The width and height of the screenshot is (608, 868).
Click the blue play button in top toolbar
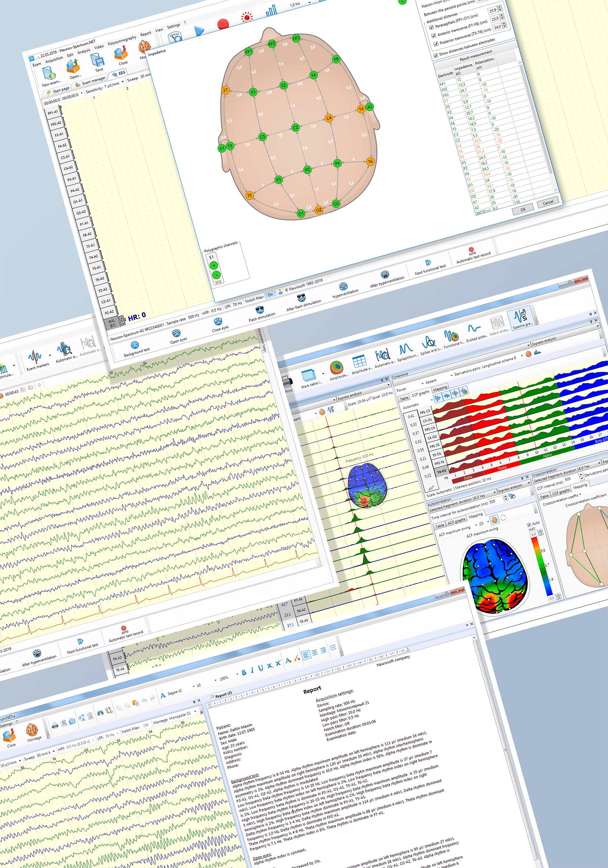(199, 31)
